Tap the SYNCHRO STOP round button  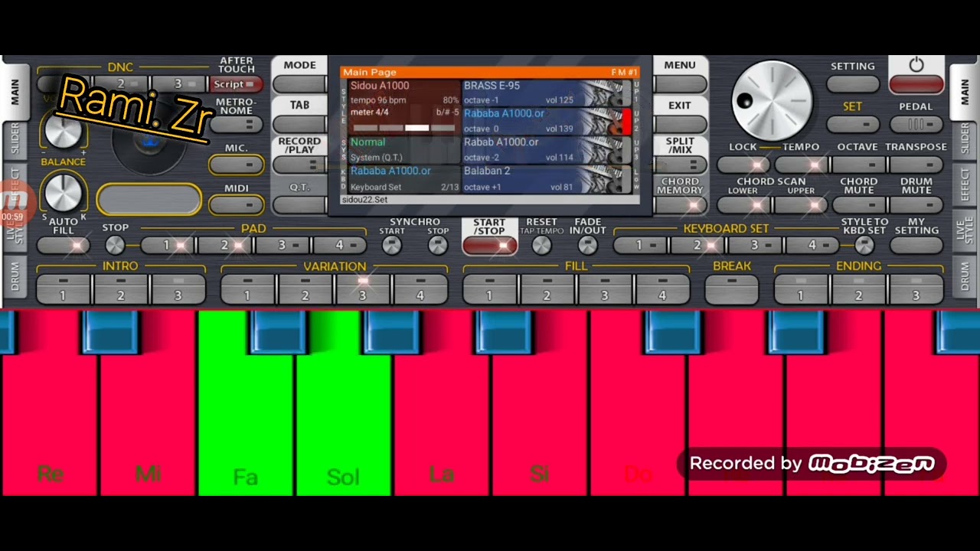(438, 245)
